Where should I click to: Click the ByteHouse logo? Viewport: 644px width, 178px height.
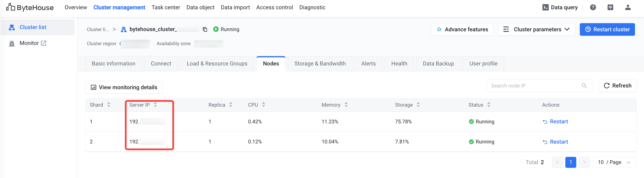[x=30, y=7]
